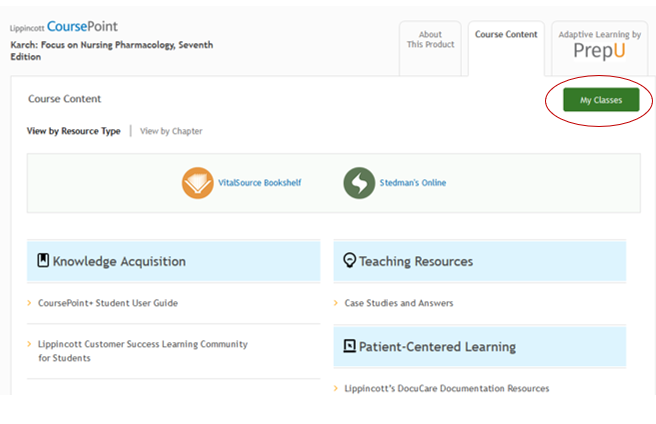The image size is (656, 424).
Task: Click the arrow before Case Studies and Answers
Action: (x=336, y=303)
